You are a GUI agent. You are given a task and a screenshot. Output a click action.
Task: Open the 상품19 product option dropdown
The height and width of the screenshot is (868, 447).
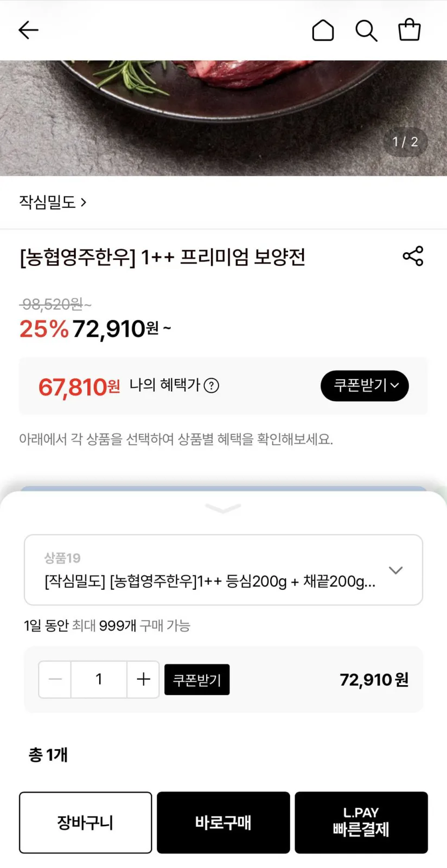click(224, 570)
